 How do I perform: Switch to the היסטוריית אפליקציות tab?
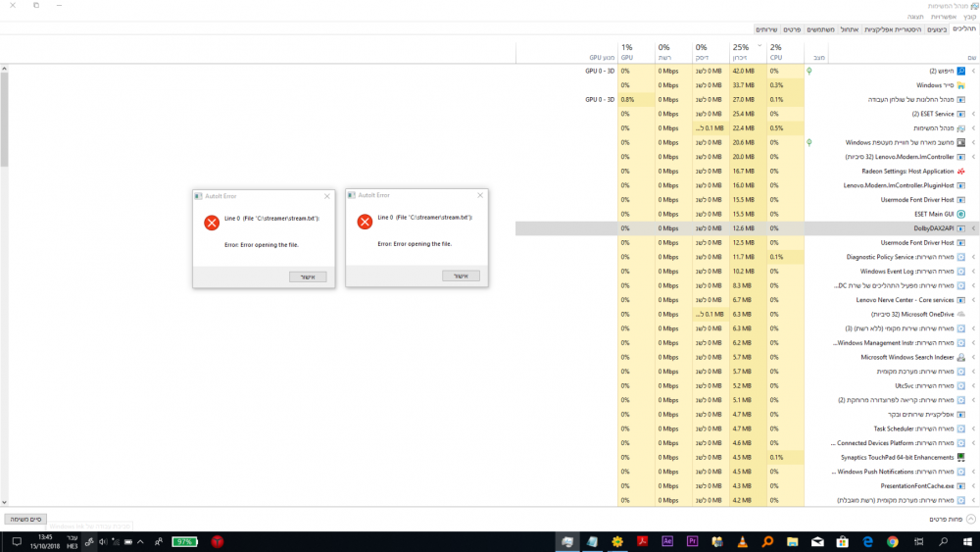pos(893,29)
